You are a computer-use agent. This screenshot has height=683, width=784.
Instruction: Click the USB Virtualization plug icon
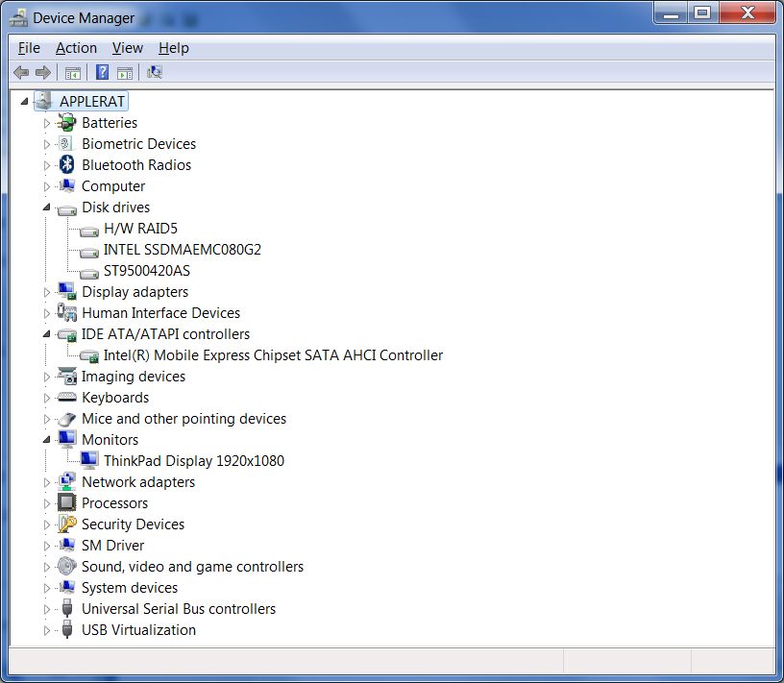[x=67, y=629]
